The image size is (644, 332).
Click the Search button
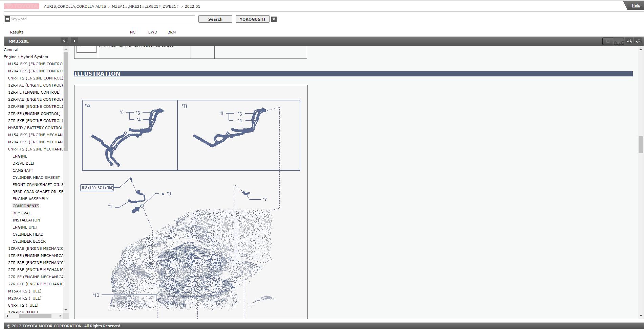point(215,19)
